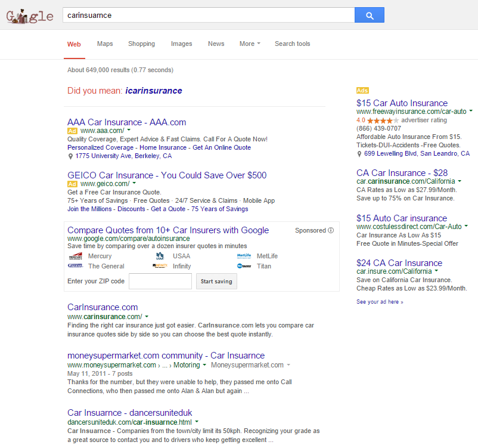Expand the arrow beside www.freewayinsurance.com/car-auto

point(471,111)
